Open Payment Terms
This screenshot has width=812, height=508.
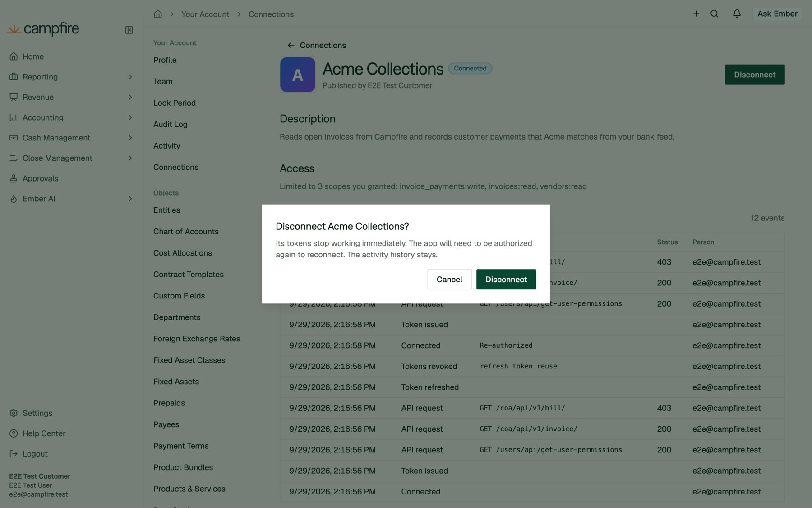tap(181, 446)
